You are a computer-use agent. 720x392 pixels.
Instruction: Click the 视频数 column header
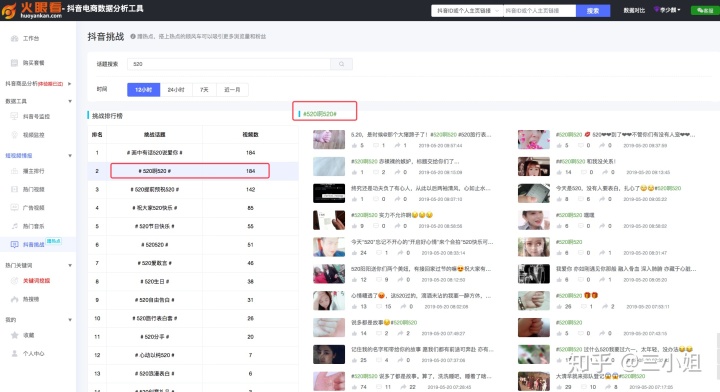click(x=250, y=134)
